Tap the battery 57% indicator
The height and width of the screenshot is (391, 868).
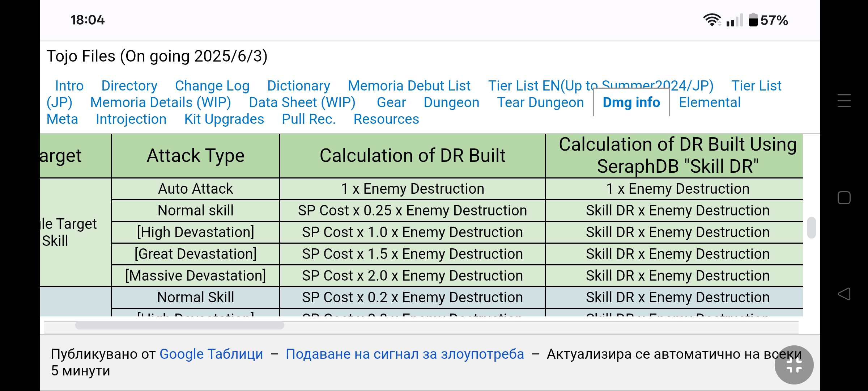coord(769,20)
